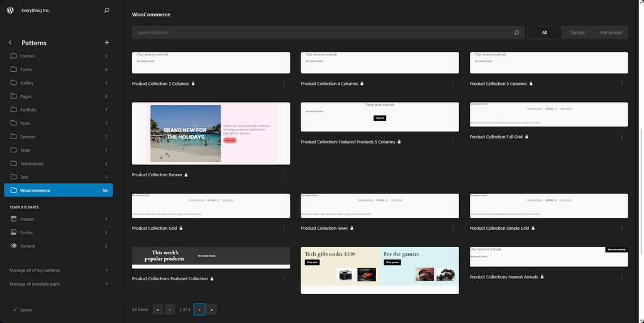Click the Search patterns input field
644x323 pixels.
pos(321,33)
